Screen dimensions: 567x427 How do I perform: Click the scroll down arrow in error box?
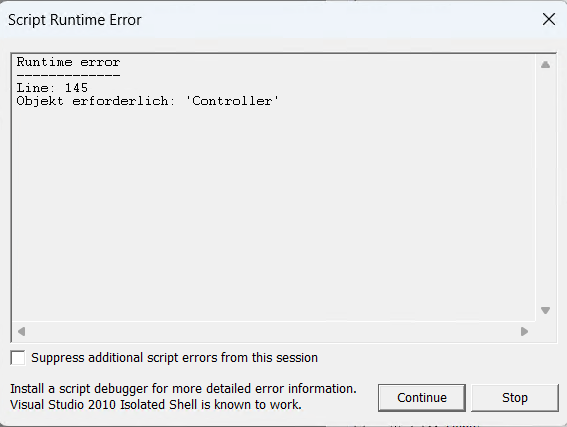point(545,310)
